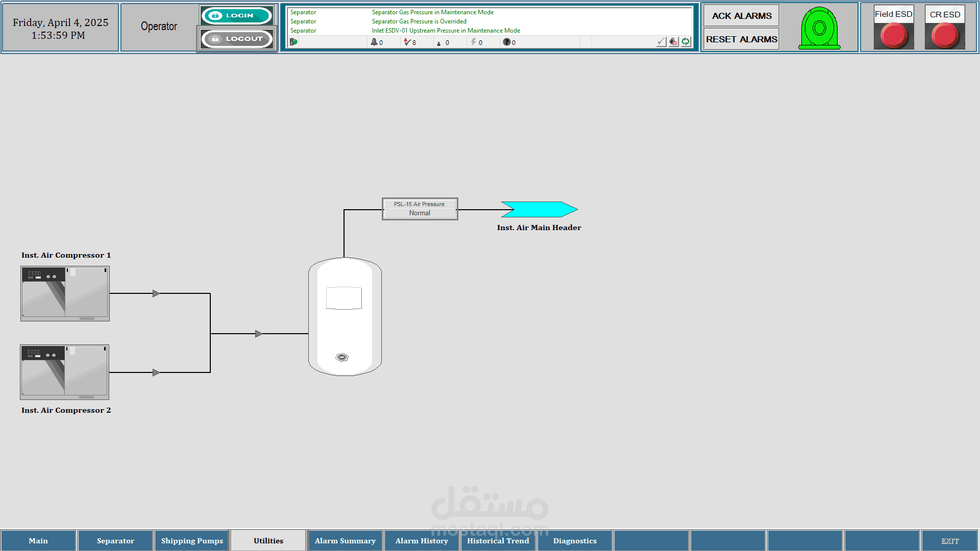The image size is (980, 551).
Task: Click the alarm banner run status icon
Action: click(x=293, y=42)
